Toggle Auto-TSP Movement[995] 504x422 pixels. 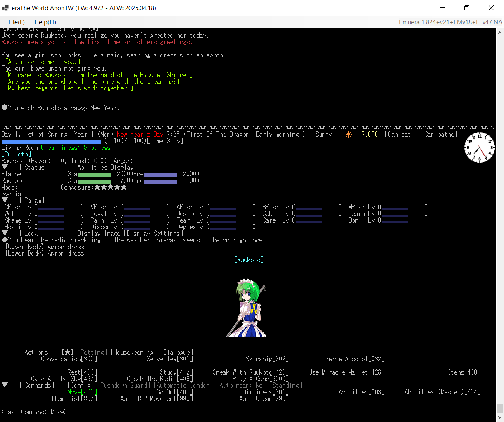[157, 398]
